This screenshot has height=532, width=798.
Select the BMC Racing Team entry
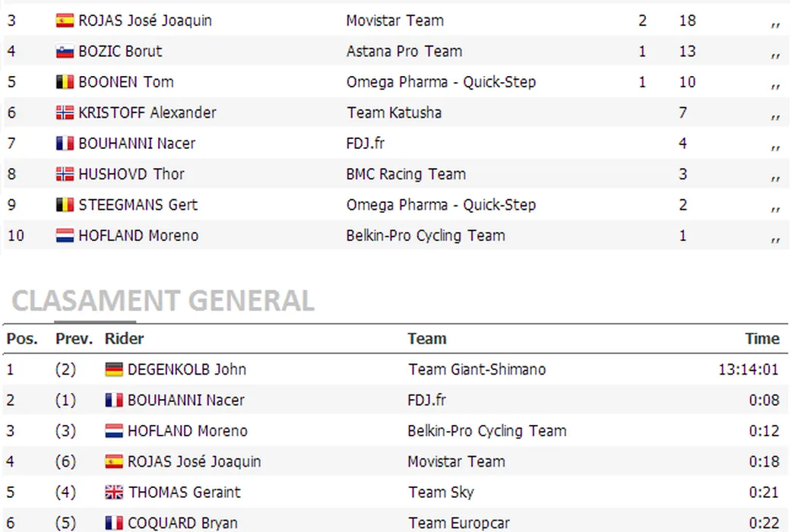pos(406,174)
